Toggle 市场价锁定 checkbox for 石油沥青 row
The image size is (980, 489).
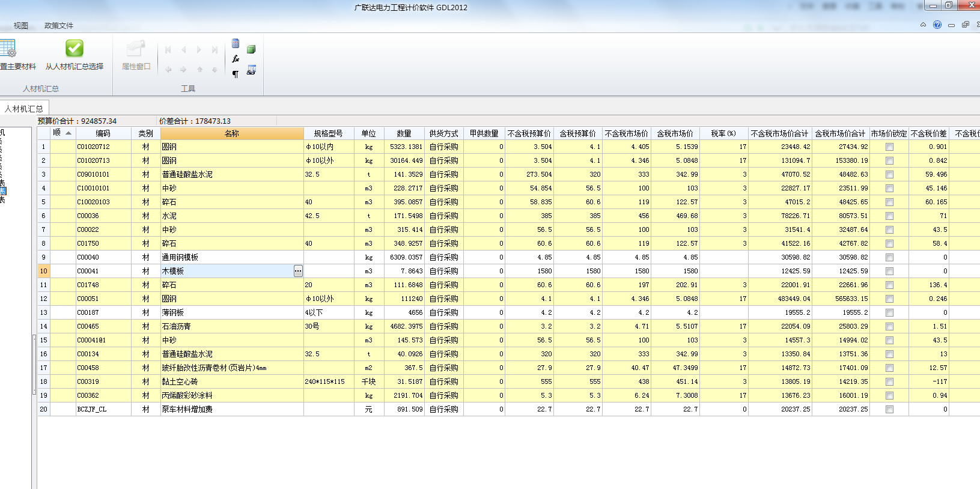(889, 326)
